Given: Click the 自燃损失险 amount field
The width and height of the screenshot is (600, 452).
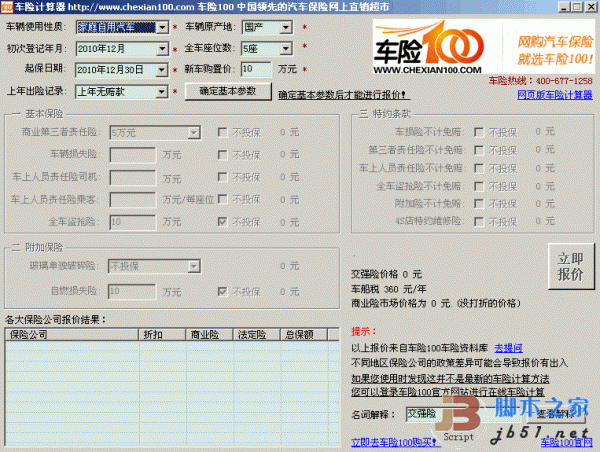Looking at the screenshot, I should pos(132,292).
